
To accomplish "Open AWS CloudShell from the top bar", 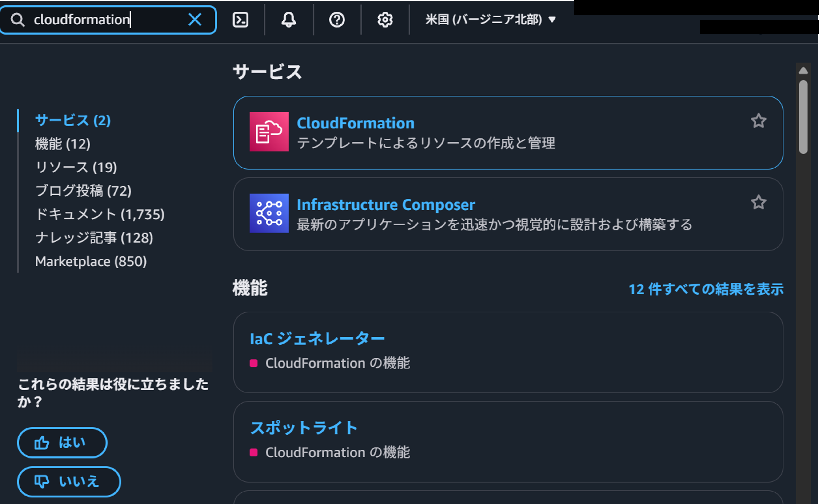I will (241, 20).
